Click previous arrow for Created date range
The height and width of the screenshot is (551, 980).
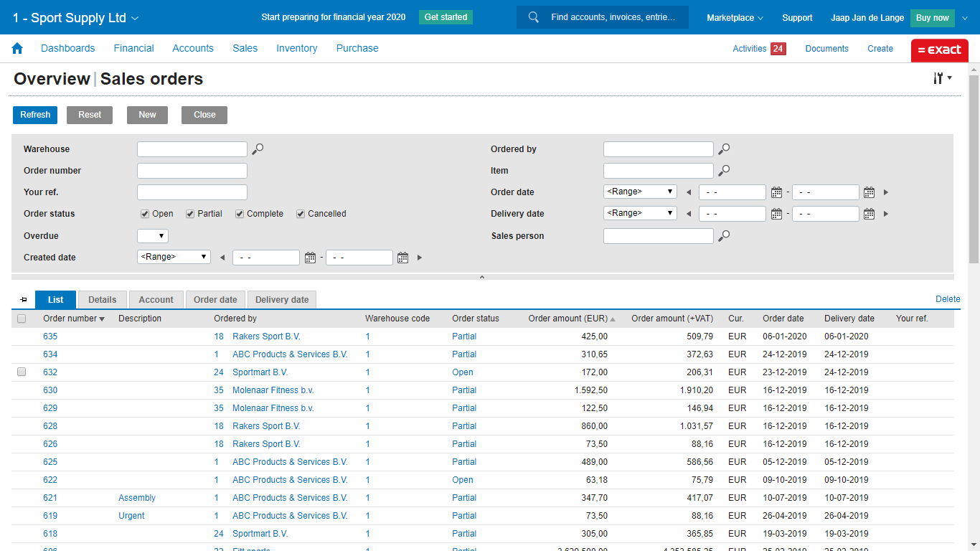(222, 258)
